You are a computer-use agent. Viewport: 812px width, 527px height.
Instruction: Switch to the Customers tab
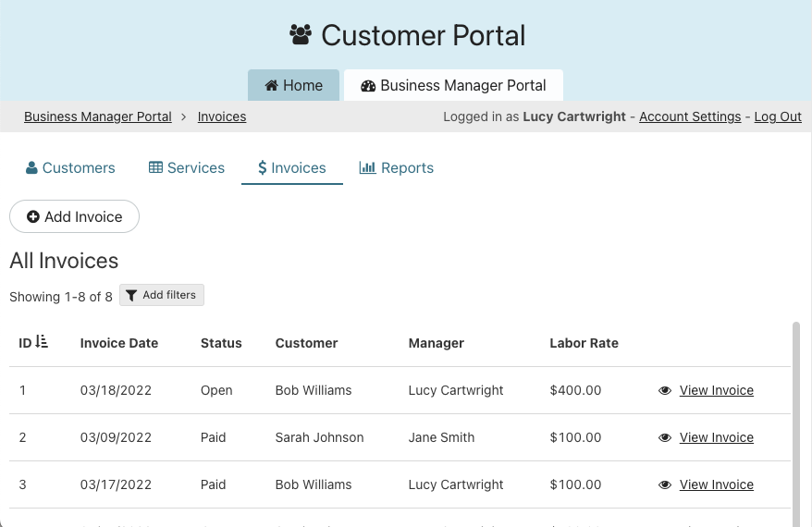pyautogui.click(x=70, y=168)
